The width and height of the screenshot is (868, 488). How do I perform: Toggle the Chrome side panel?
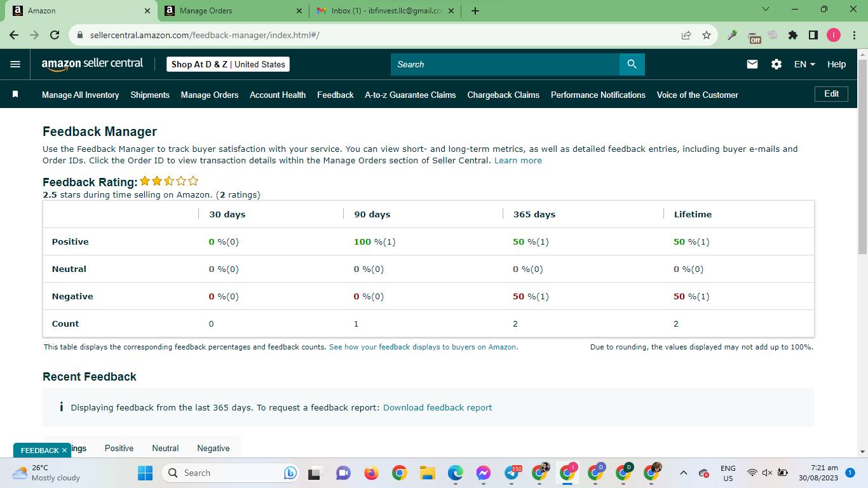[x=813, y=36]
